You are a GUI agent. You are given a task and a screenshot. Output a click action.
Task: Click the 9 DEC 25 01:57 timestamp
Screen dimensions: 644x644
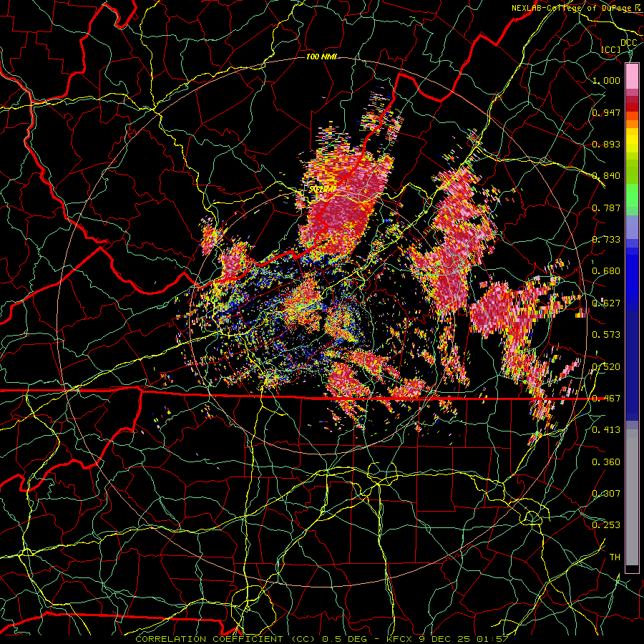(x=464, y=639)
